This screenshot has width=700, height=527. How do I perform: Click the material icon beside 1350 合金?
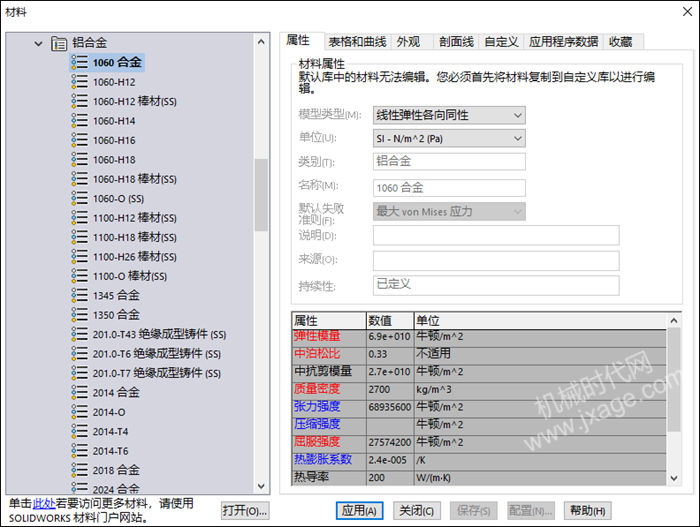79,315
